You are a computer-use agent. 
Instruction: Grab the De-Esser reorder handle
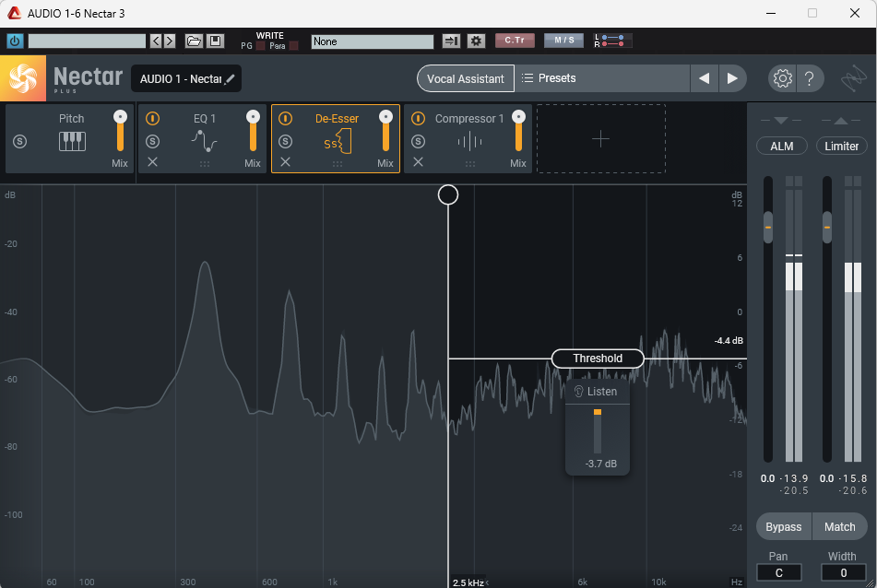(x=338, y=164)
